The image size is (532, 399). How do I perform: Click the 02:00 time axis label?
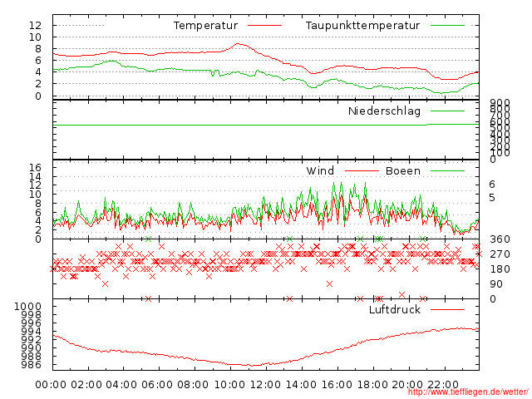tap(86, 385)
